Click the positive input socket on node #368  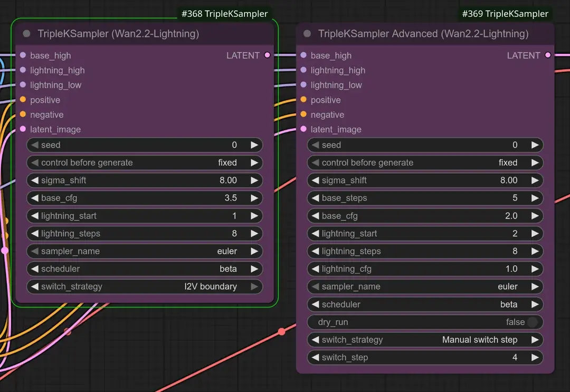click(23, 100)
